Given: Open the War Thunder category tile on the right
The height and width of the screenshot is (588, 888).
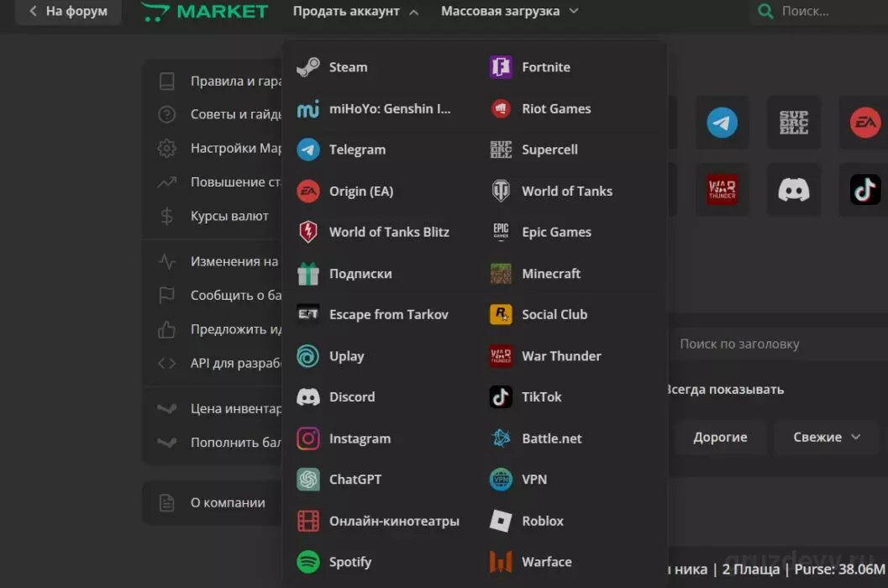Looking at the screenshot, I should click(x=722, y=190).
